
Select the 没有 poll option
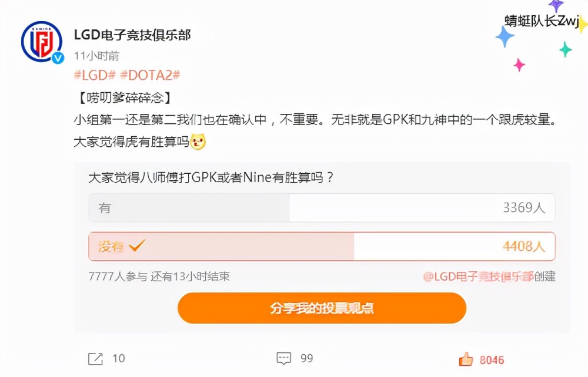tap(322, 246)
